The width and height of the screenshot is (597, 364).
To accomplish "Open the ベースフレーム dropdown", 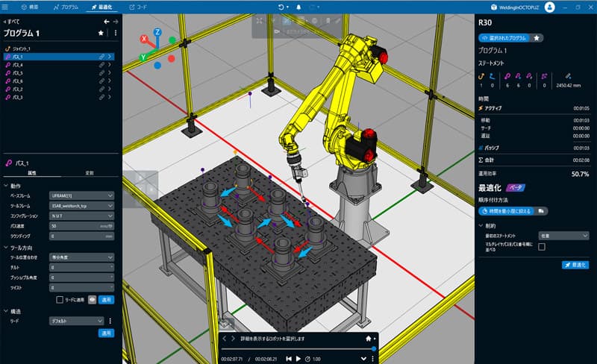I will click(x=81, y=195).
